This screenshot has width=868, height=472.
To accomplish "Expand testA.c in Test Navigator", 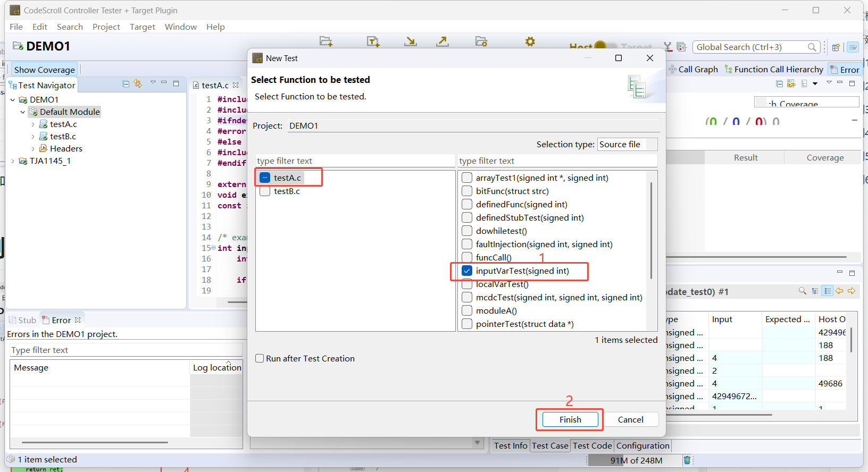I will 33,124.
